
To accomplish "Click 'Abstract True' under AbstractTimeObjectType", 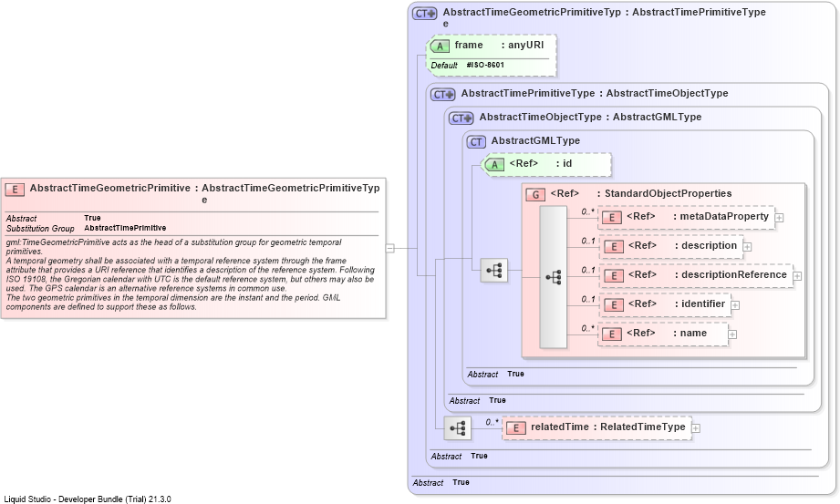I will click(477, 400).
